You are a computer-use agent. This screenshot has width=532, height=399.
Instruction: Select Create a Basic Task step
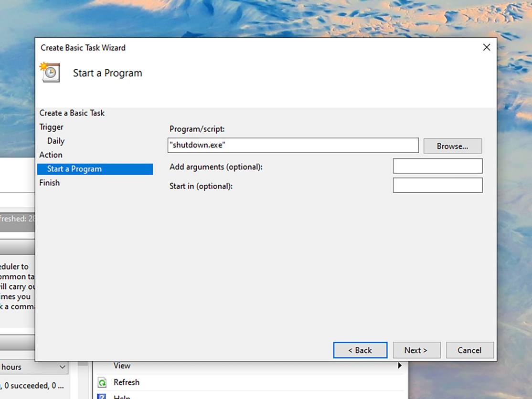(72, 113)
